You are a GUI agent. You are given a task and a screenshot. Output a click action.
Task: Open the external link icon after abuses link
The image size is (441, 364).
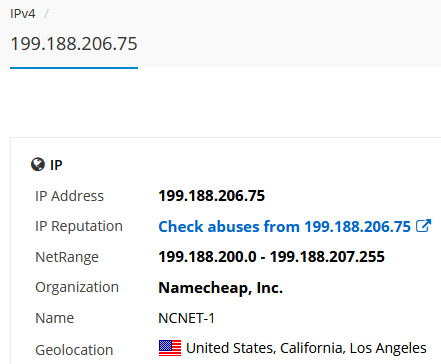pos(424,226)
